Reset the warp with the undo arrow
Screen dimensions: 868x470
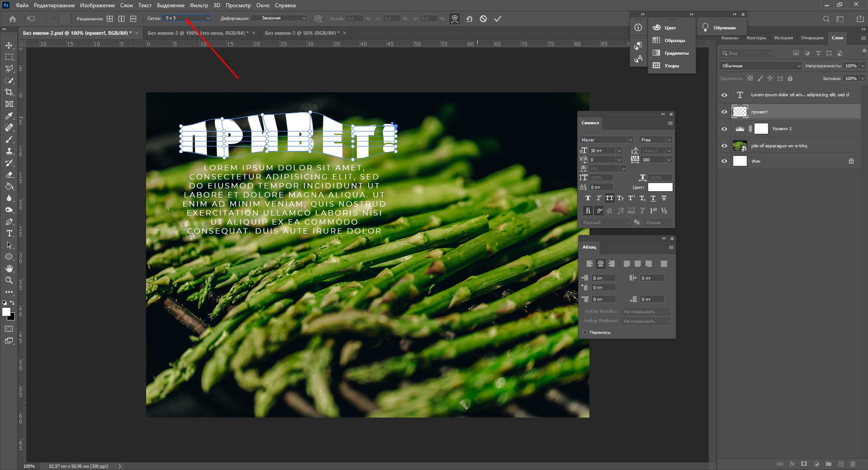[470, 19]
